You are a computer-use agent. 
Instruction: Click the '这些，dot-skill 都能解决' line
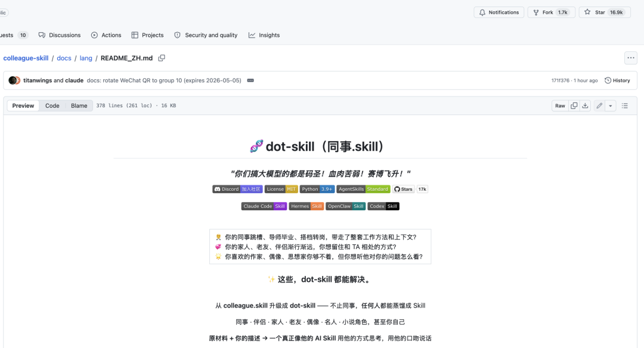tap(320, 279)
